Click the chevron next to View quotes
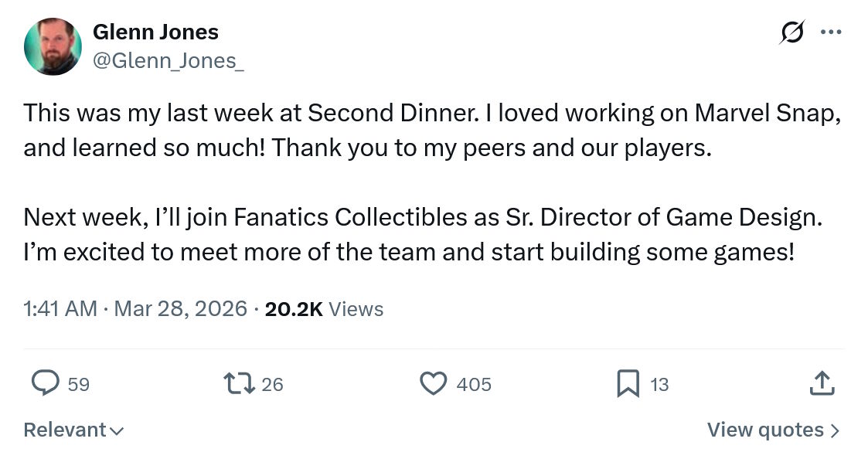Image resolution: width=868 pixels, height=459 pixels. (x=835, y=430)
